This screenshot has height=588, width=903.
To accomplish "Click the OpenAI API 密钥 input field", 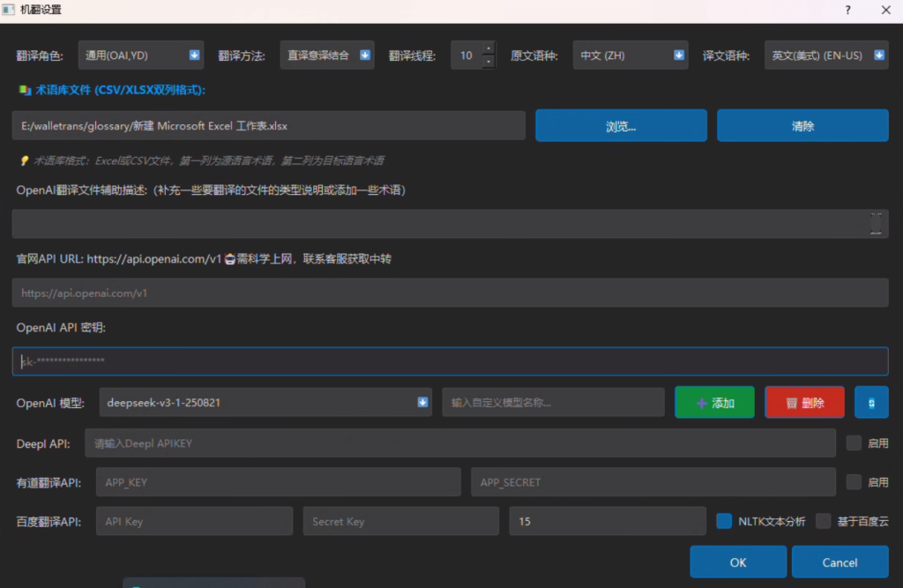I will pos(353,361).
